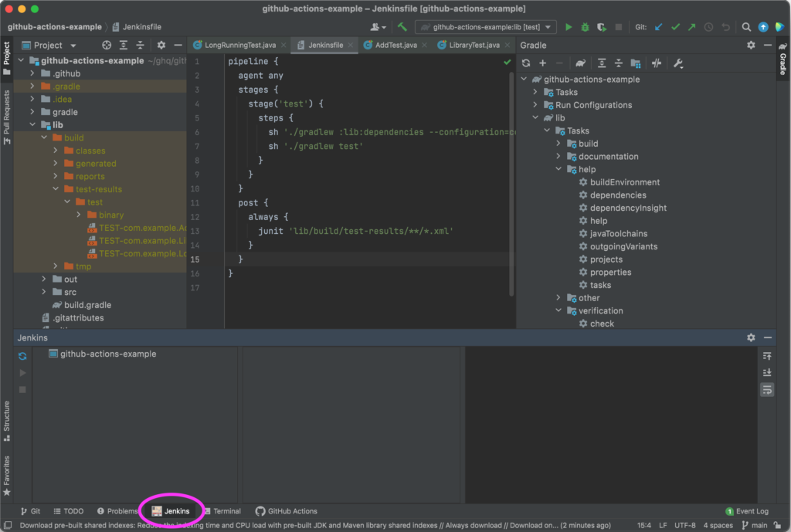Screen dimensions: 791x532
Task: Expand all in the Project panel
Action: pos(123,46)
